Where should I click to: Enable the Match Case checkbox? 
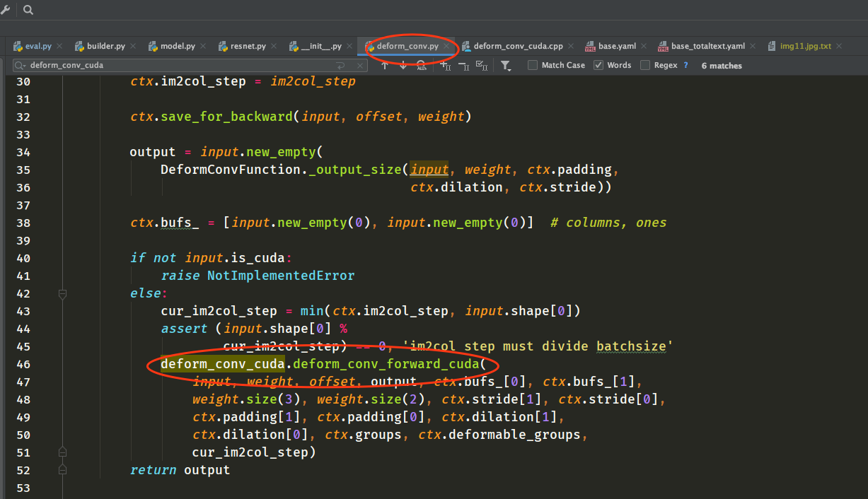tap(531, 65)
